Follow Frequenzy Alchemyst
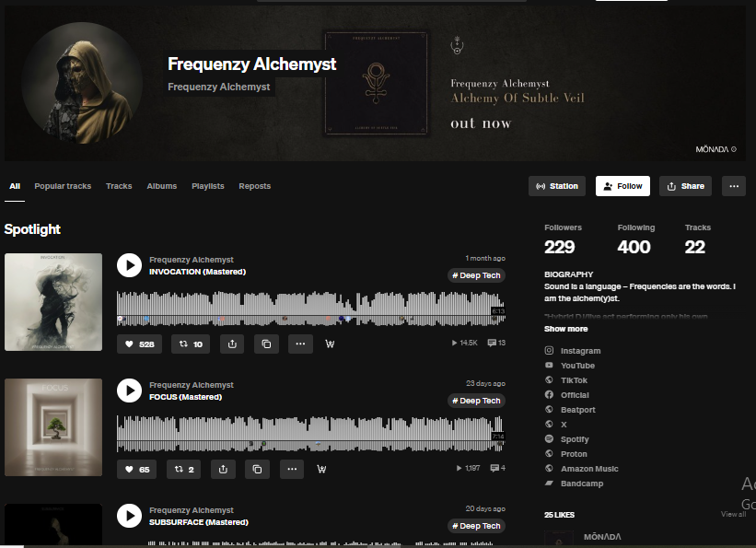This screenshot has width=756, height=548. coord(622,186)
